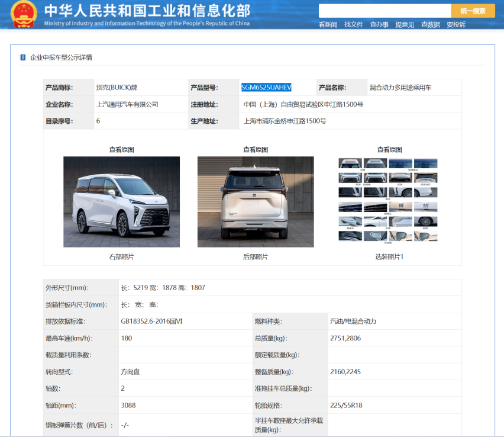
Task: Click the 外形尺寸(mm) label
Action: point(67,288)
